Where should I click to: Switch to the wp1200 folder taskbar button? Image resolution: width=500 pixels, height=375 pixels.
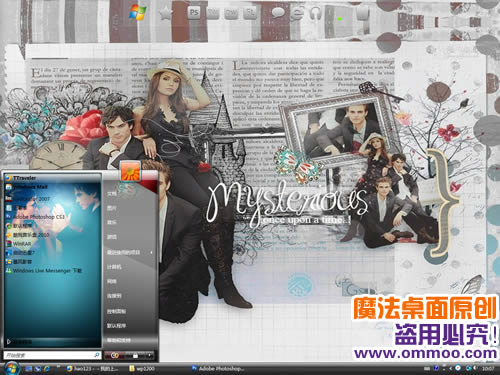pyautogui.click(x=143, y=369)
